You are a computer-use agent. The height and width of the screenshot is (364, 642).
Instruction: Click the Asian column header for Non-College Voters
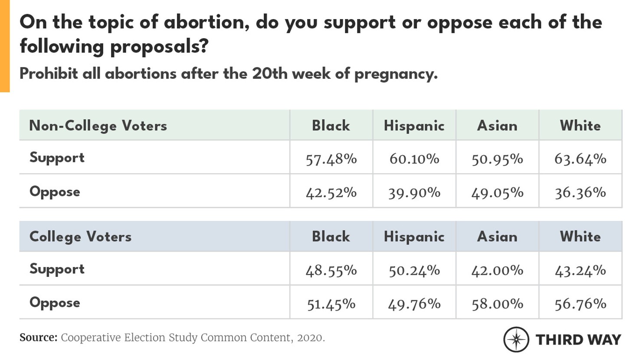497,126
